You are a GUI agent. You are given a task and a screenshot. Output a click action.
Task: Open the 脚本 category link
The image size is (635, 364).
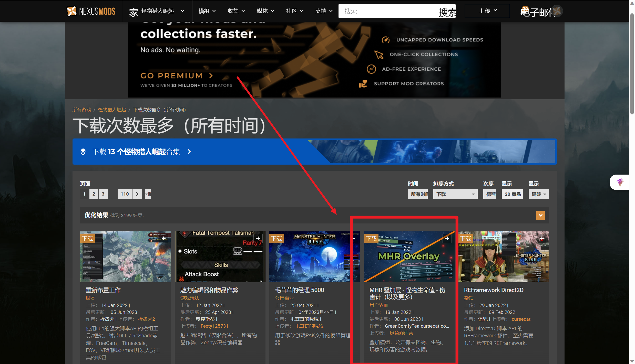click(x=90, y=298)
